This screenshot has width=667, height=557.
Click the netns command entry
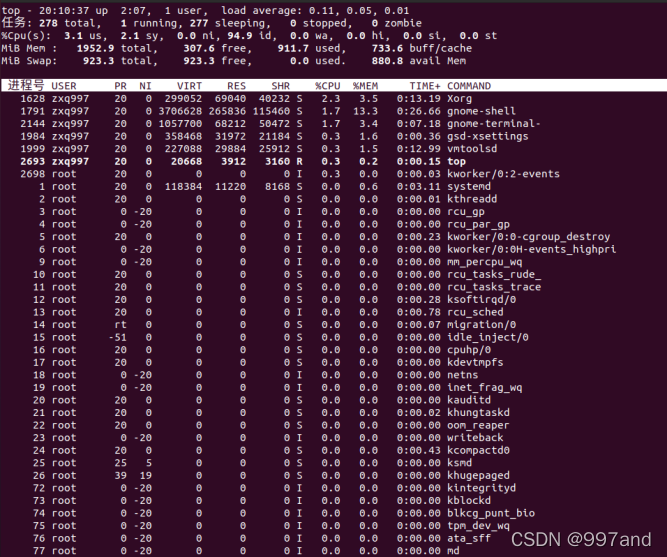pyautogui.click(x=462, y=375)
